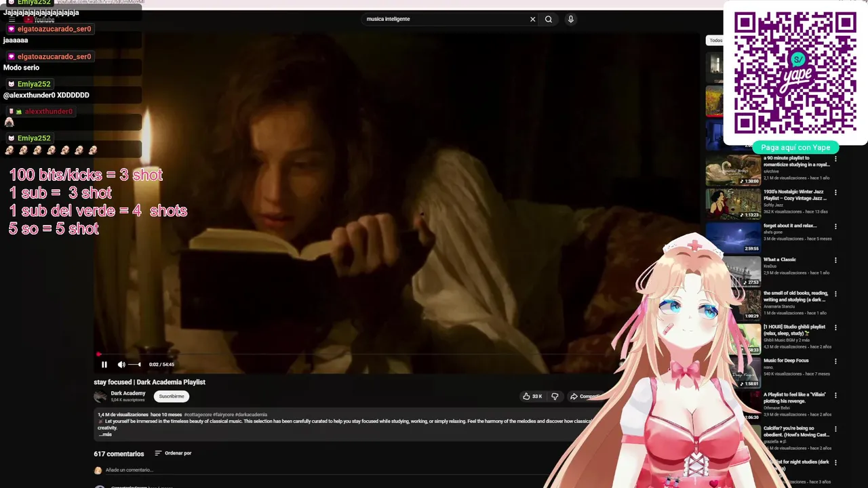Click the 'Paga aquí con Yape' label
Viewport: 868px width, 488px height.
pyautogui.click(x=795, y=147)
